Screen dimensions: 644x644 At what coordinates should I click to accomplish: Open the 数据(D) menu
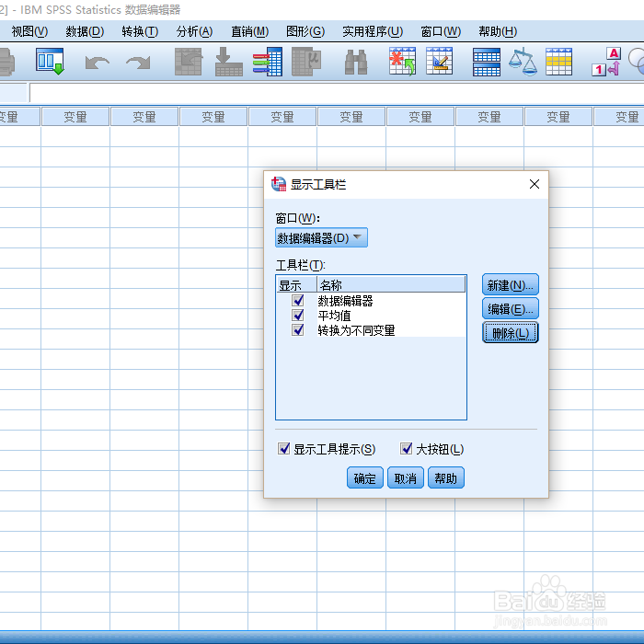click(x=85, y=31)
